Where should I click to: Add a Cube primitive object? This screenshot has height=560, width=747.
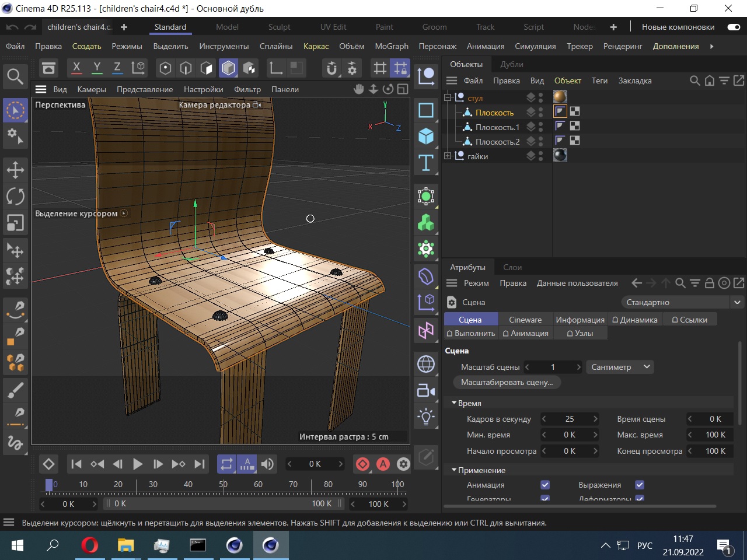(426, 136)
